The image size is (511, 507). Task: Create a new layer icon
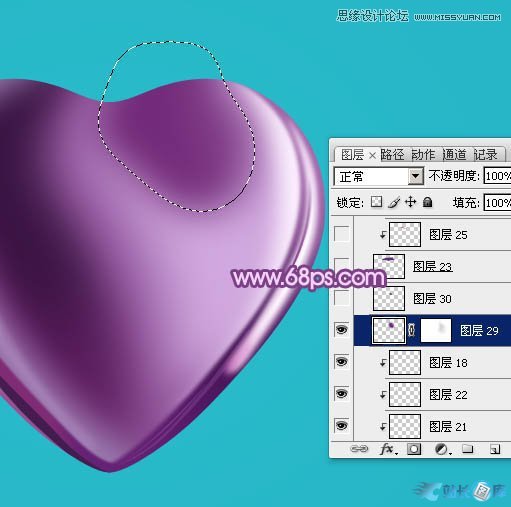pos(495,450)
